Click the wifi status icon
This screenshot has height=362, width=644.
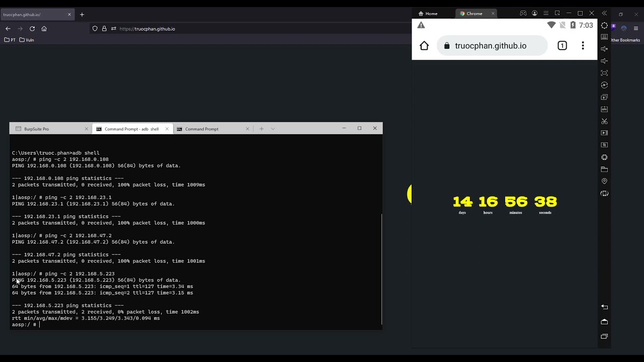tap(551, 25)
